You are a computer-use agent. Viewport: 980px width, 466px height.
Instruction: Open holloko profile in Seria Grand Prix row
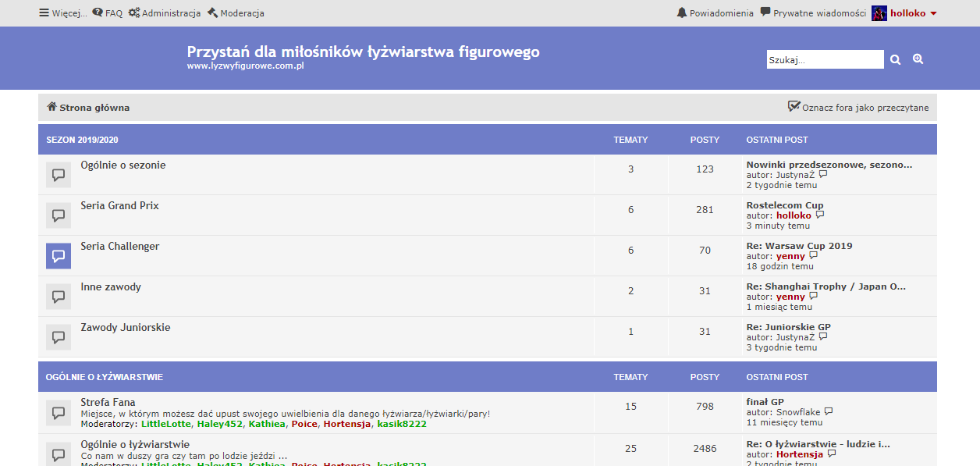pyautogui.click(x=794, y=215)
